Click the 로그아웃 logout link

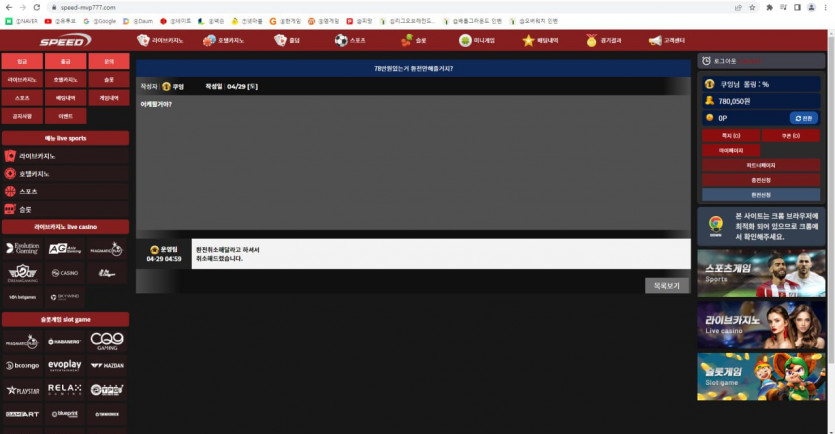pos(725,61)
